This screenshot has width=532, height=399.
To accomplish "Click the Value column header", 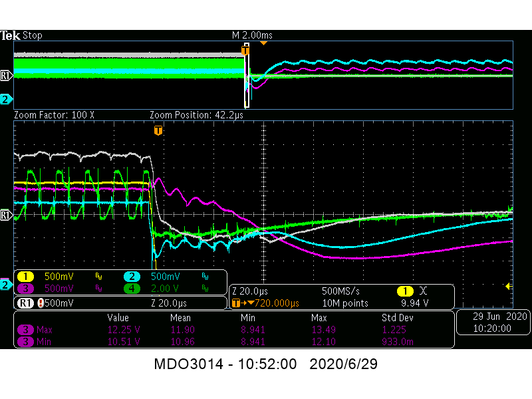I will tap(118, 318).
